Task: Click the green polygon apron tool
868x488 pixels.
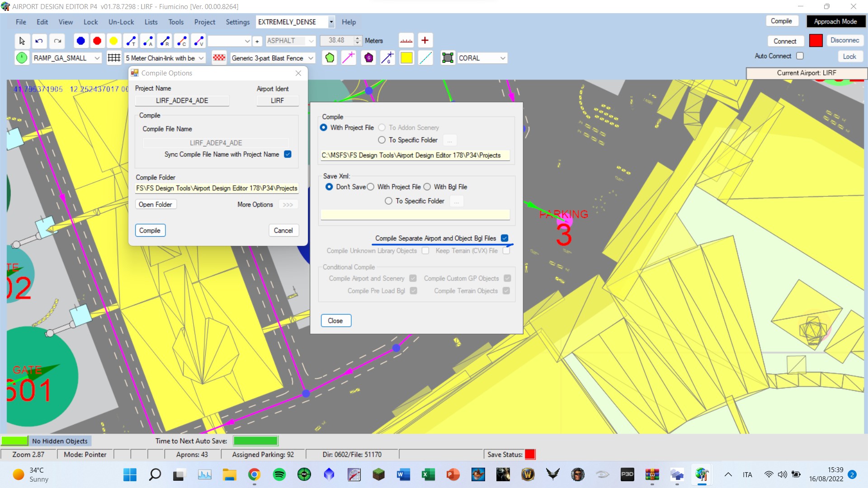Action: [330, 58]
